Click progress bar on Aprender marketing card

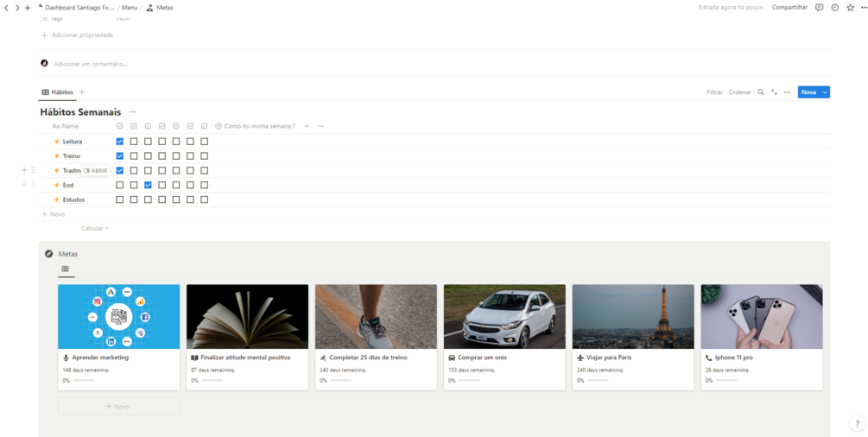84,381
